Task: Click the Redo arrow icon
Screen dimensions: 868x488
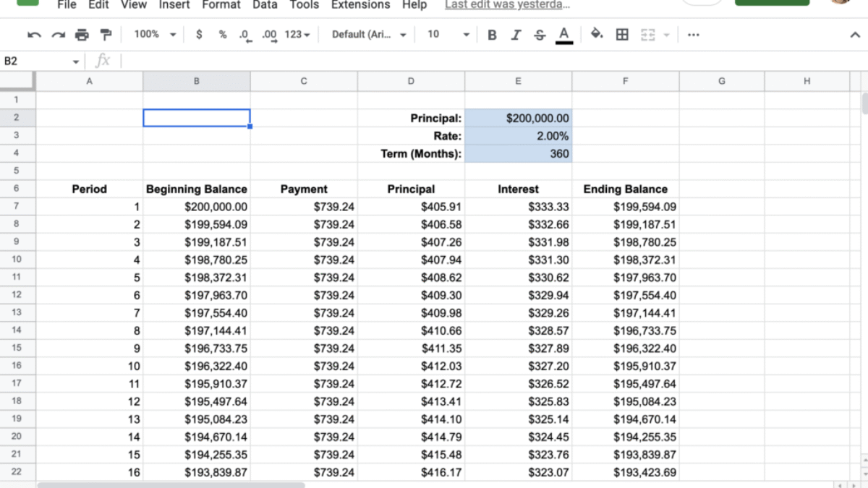Action: pos(58,35)
